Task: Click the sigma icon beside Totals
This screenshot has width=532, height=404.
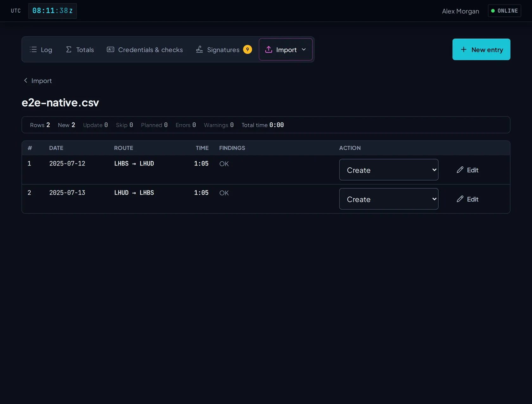Action: click(x=69, y=49)
